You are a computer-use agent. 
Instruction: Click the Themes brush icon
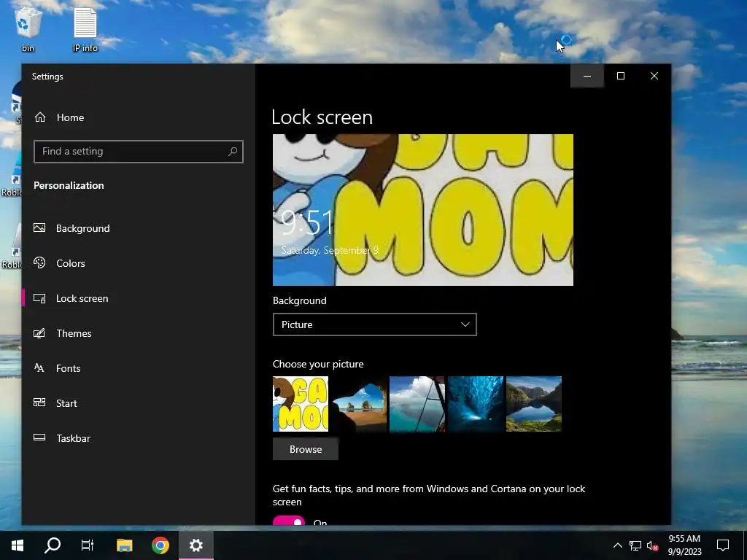point(39,332)
